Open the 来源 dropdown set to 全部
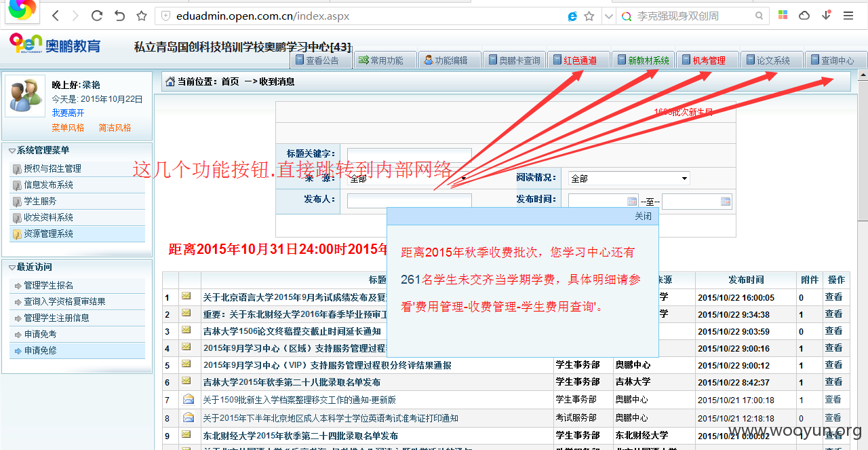 click(409, 179)
